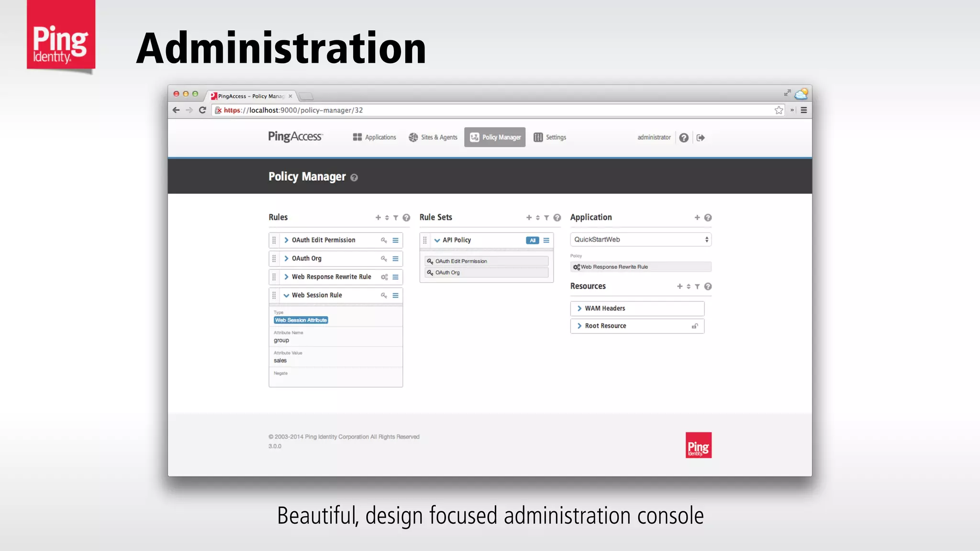Add a new rule set
Screen dimensions: 980x551
[529, 218]
